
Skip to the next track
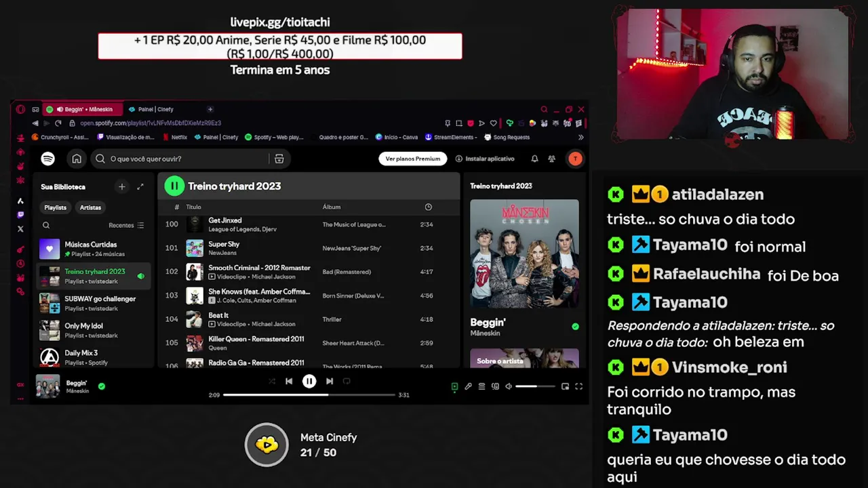(330, 381)
